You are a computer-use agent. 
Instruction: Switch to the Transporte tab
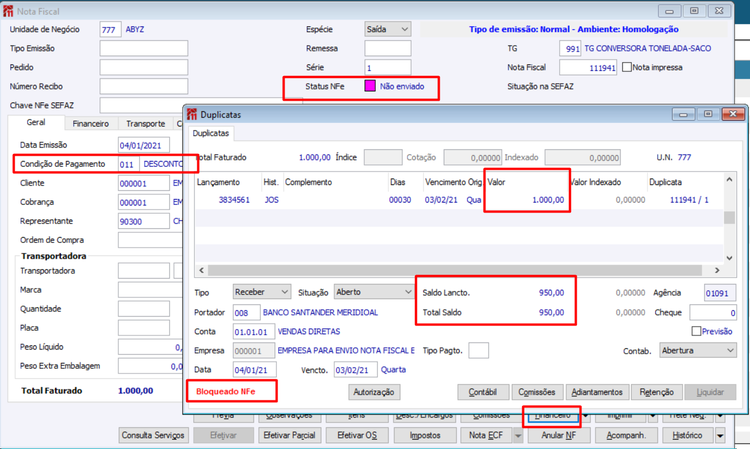pyautogui.click(x=145, y=124)
